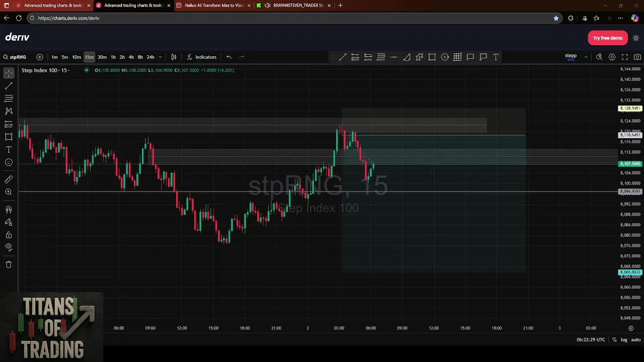Open geometric shapes tool in left sidebar
The height and width of the screenshot is (362, 644).
9,137
